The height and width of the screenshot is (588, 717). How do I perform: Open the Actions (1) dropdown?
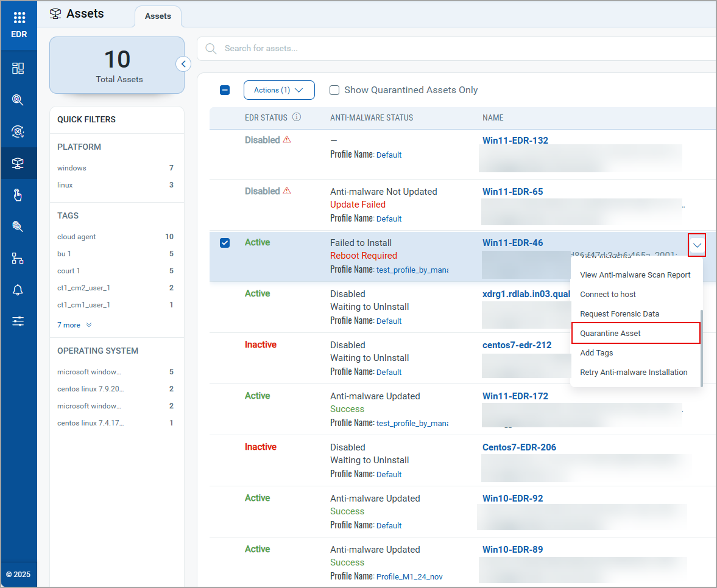279,90
